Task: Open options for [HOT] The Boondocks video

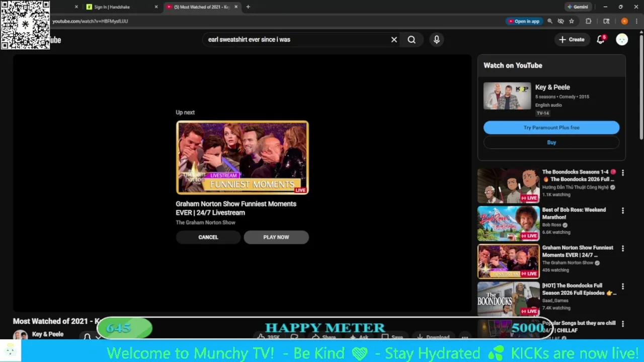Action: (623, 287)
